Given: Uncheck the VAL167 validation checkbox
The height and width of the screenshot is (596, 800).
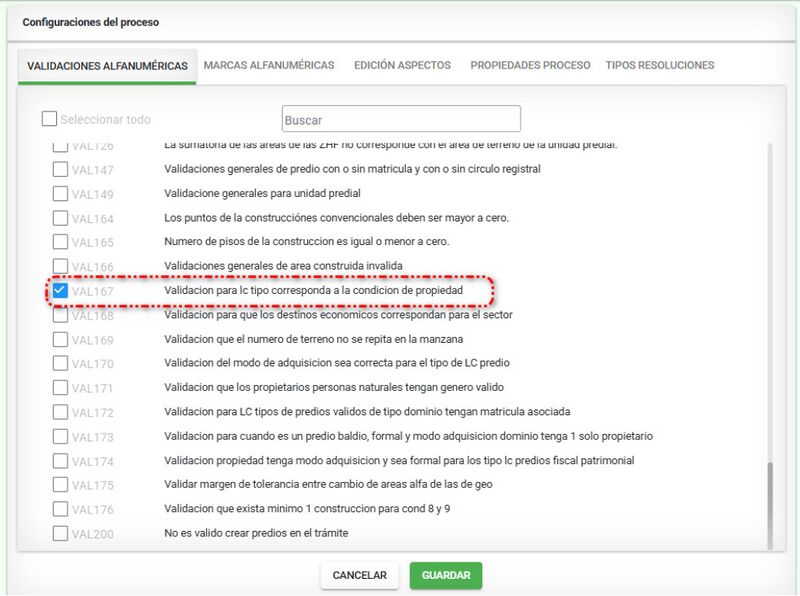Looking at the screenshot, I should coord(60,291).
